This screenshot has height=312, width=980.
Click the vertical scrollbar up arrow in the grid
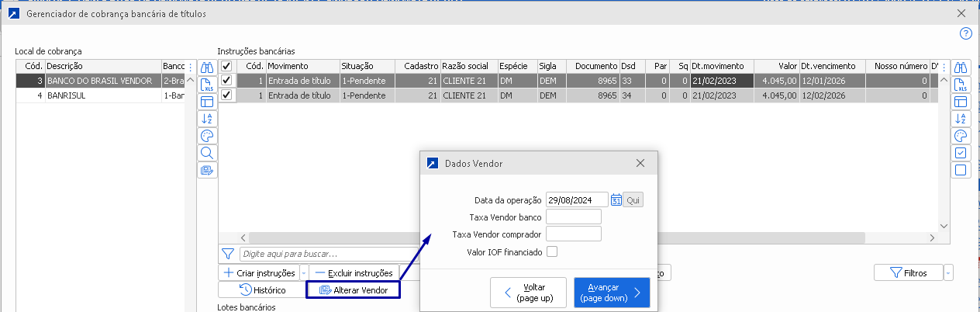[944, 80]
